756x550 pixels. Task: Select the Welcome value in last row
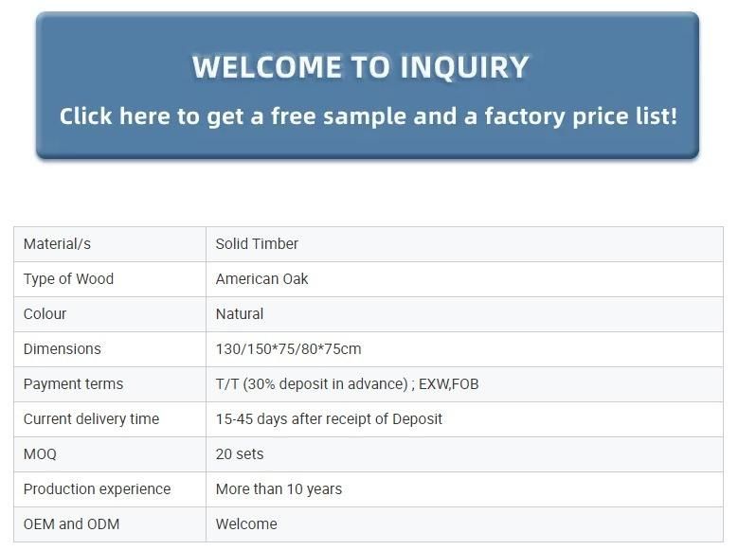pos(246,524)
